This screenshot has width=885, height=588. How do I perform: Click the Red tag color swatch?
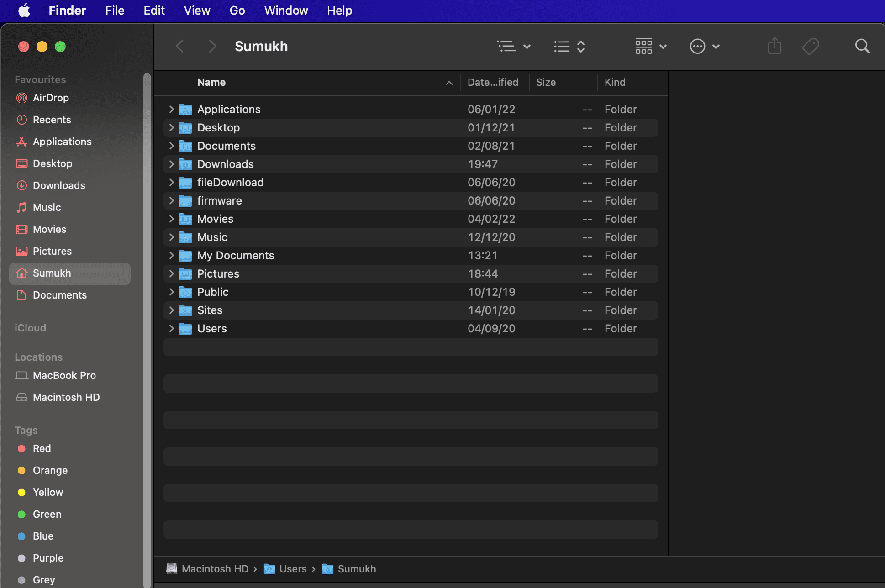coord(21,448)
